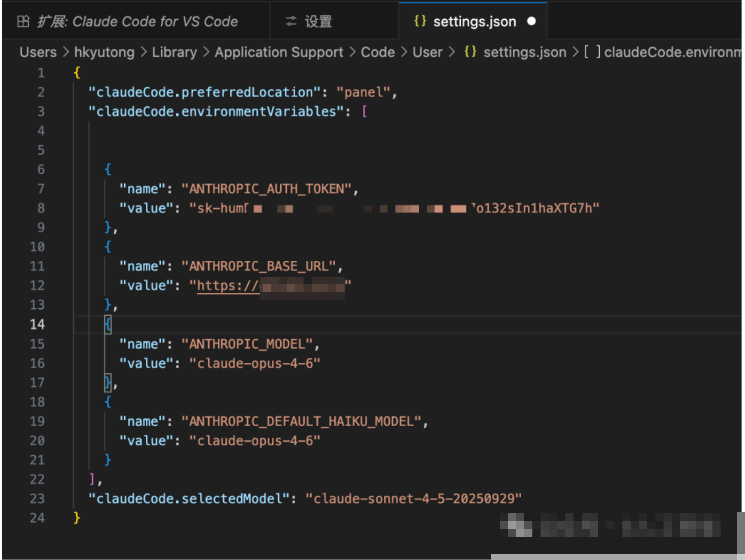
Task: Click the opening brace on line 6
Action: (108, 169)
